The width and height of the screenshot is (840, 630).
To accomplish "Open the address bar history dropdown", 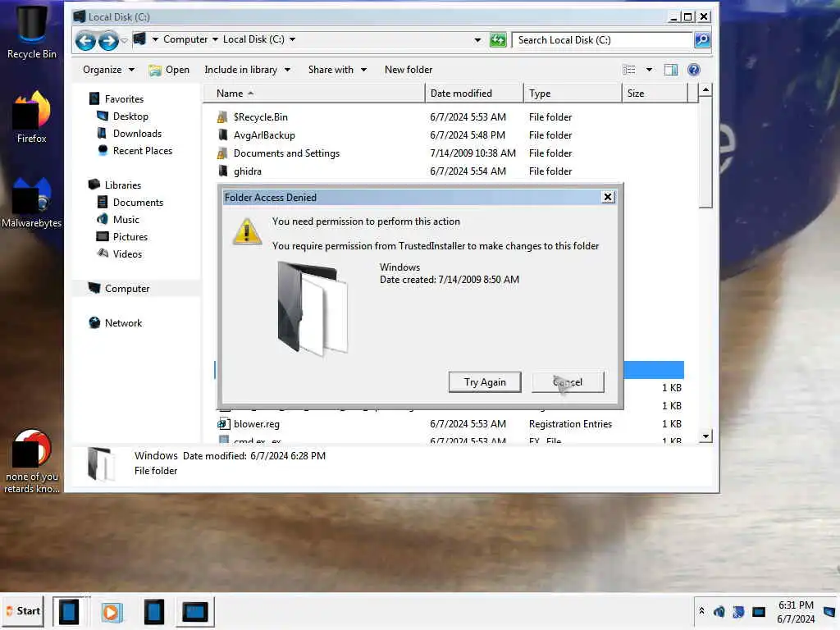I will coord(477,39).
